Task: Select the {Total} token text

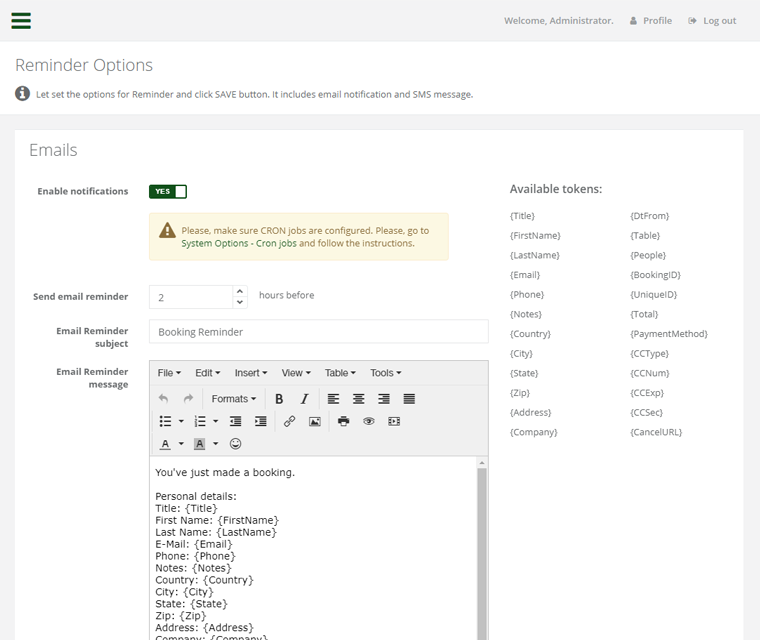Action: click(644, 314)
